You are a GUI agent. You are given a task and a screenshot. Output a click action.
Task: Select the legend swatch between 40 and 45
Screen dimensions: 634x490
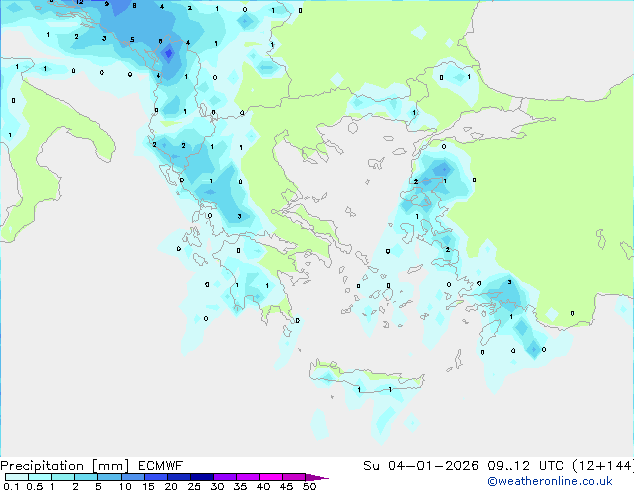click(x=271, y=477)
